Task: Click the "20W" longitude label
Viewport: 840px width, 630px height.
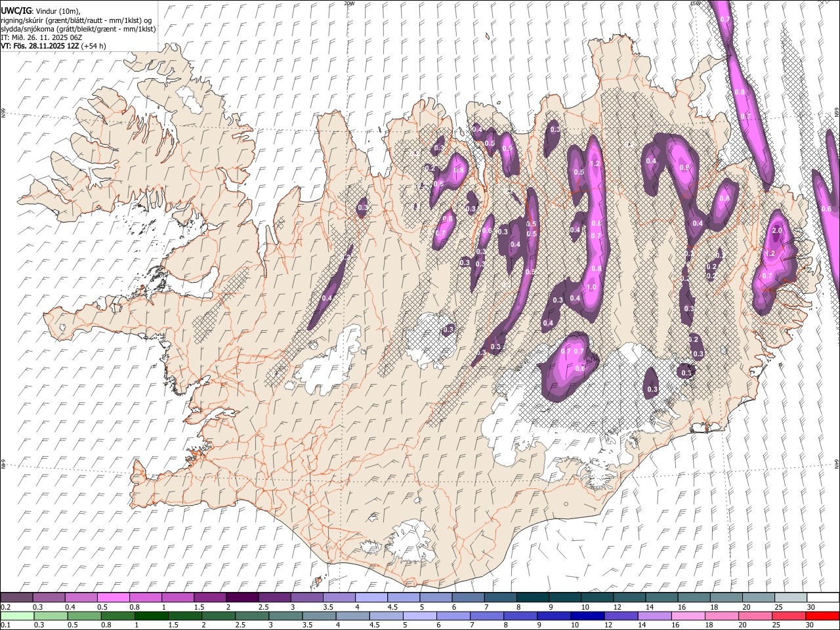Action: 349,3
